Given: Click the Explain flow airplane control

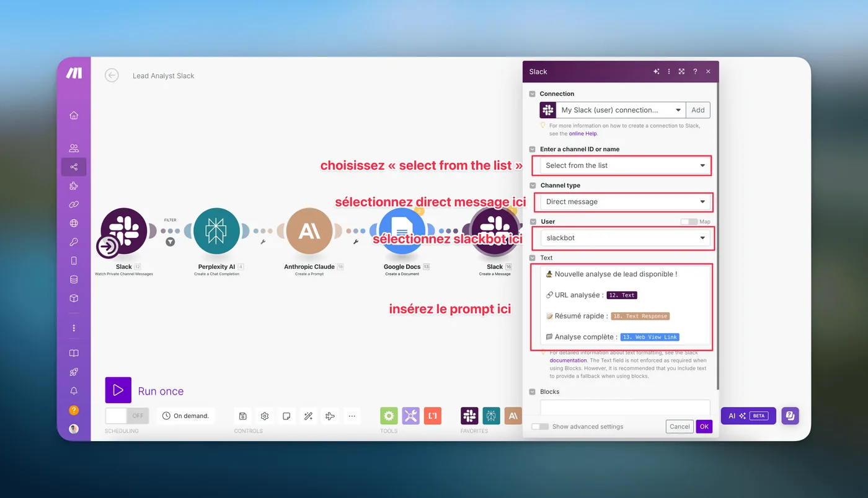Looking at the screenshot, I should click(x=330, y=416).
